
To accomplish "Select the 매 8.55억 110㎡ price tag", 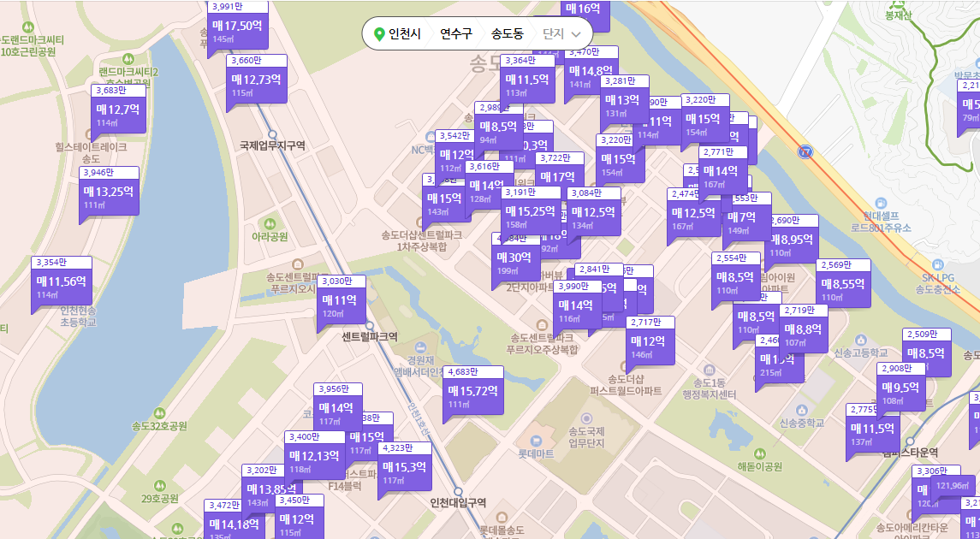I will click(843, 283).
